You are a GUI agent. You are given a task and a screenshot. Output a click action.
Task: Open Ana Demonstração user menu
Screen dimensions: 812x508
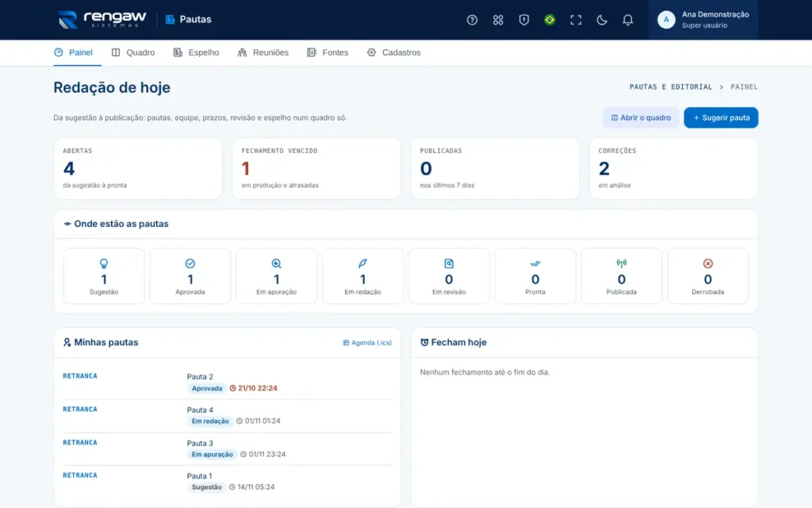(703, 20)
